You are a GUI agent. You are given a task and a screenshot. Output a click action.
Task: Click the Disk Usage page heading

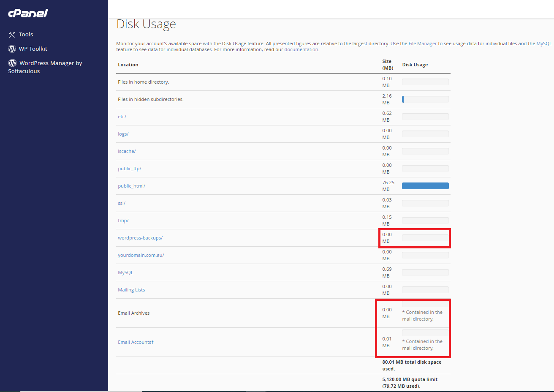[146, 24]
